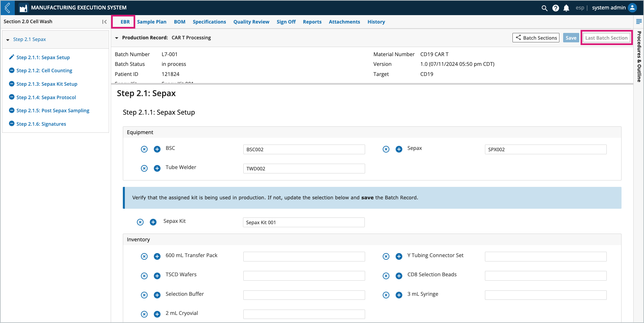Click the empty 600 mL Transfer Pack field
Image resolution: width=644 pixels, height=323 pixels.
pyautogui.click(x=304, y=257)
